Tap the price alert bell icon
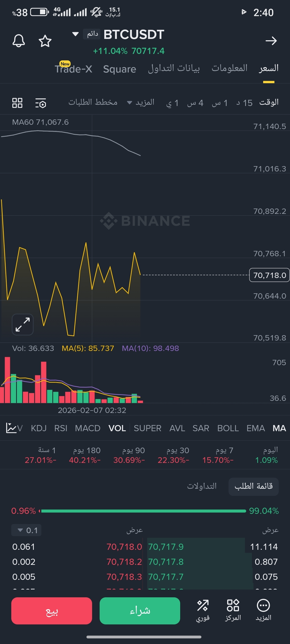Screen dimensions: 290x644 tap(19, 41)
